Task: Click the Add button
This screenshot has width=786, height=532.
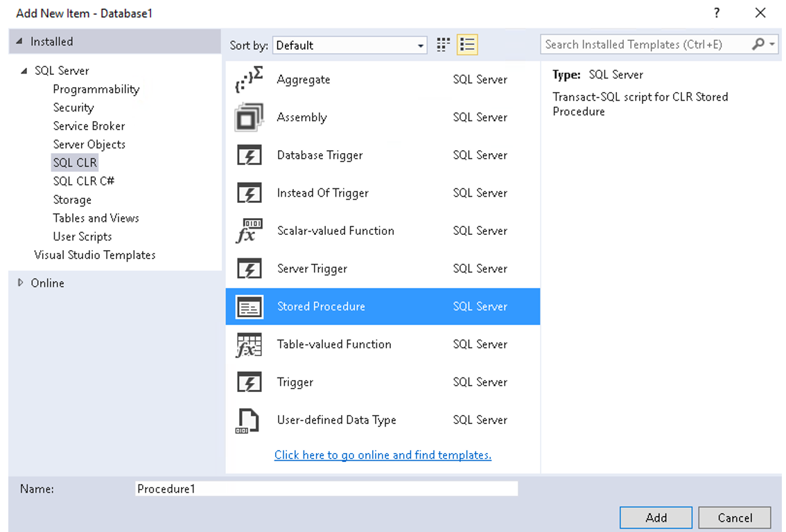Action: (x=655, y=517)
